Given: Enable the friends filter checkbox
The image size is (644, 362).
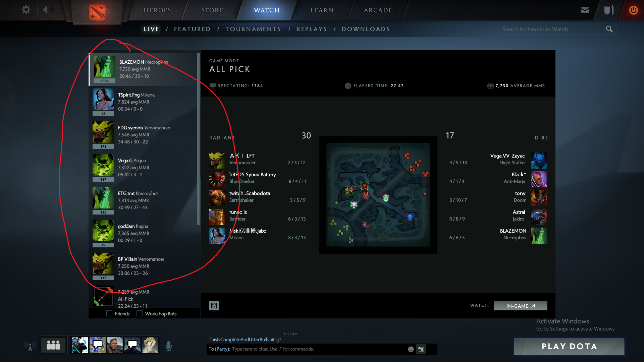Looking at the screenshot, I should [x=110, y=313].
